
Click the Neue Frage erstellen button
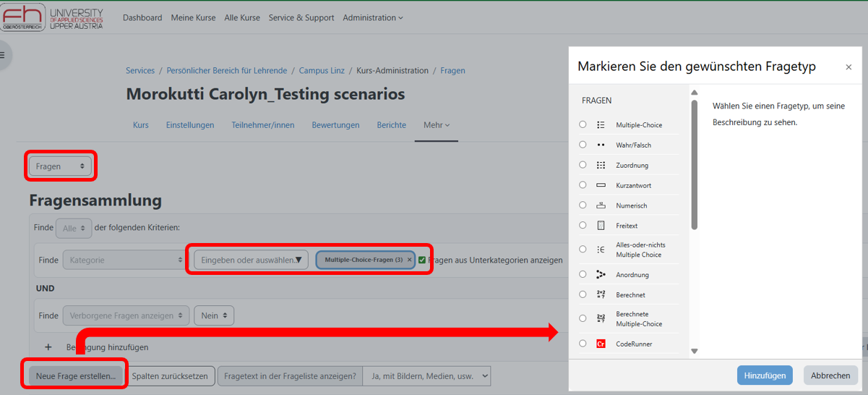click(75, 376)
